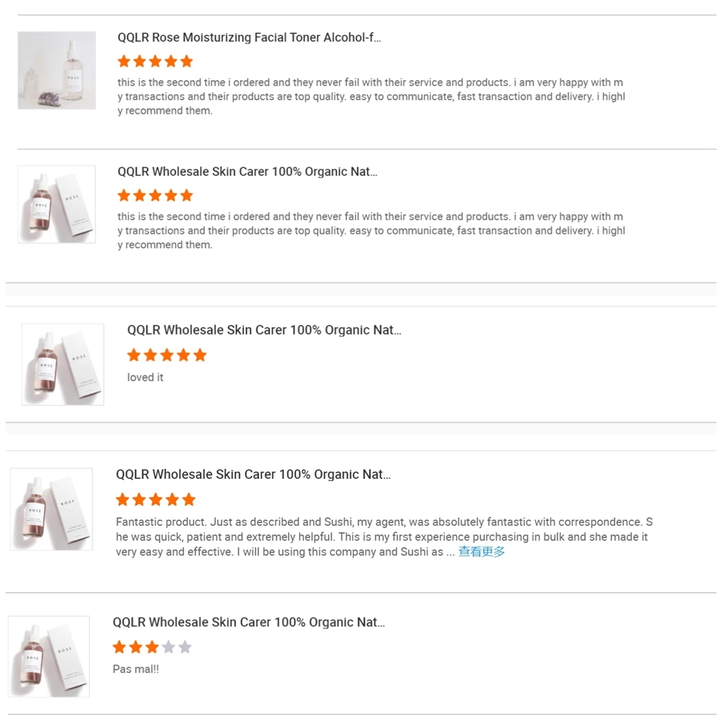722x728 pixels.
Task: Open Wholesale Skin Carer title above 'second time i ordered' review
Action: coord(247,172)
